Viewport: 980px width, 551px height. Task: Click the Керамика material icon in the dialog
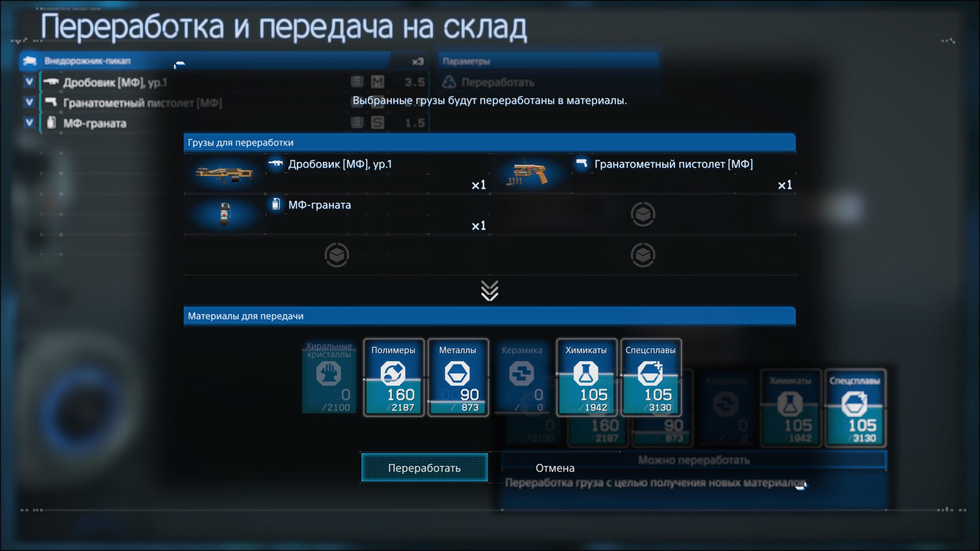pos(522,373)
